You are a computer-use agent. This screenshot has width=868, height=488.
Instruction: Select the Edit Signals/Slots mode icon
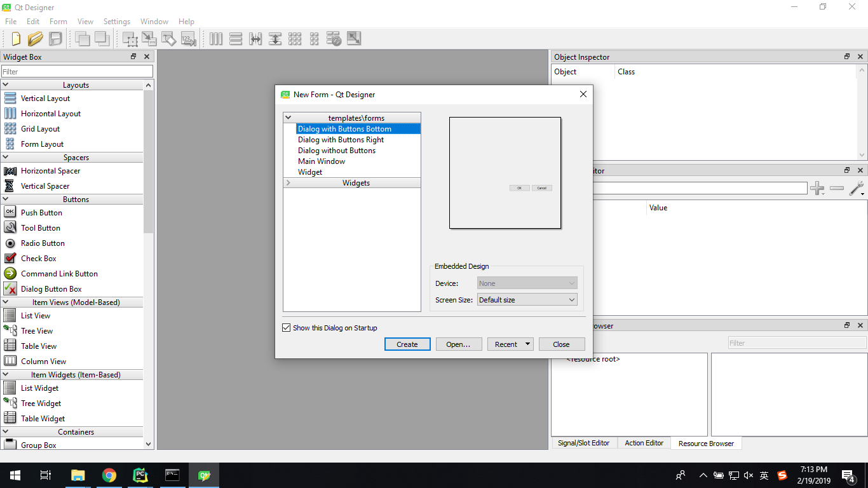pyautogui.click(x=149, y=39)
